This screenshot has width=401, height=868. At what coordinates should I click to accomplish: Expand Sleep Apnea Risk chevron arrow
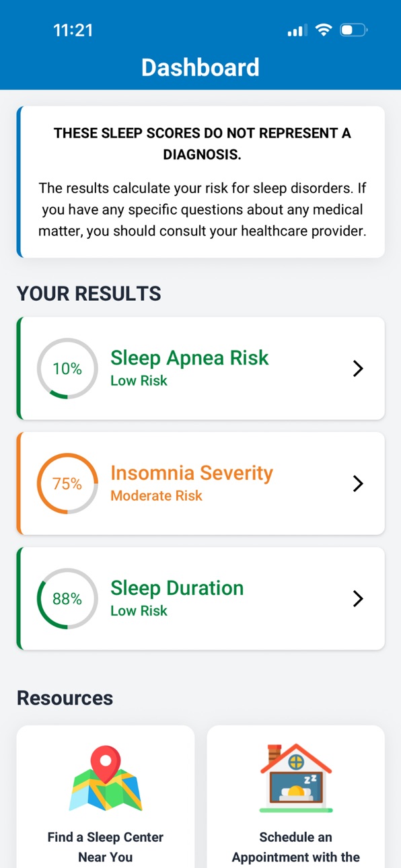[358, 369]
